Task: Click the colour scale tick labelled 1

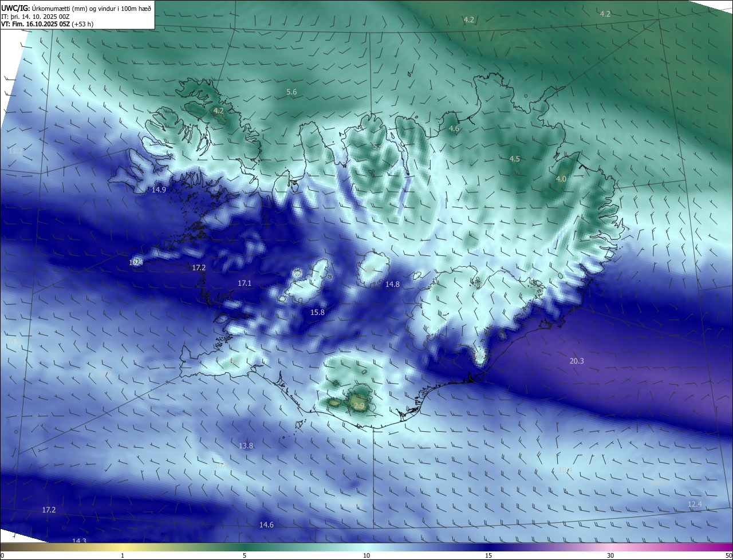Action: [123, 555]
